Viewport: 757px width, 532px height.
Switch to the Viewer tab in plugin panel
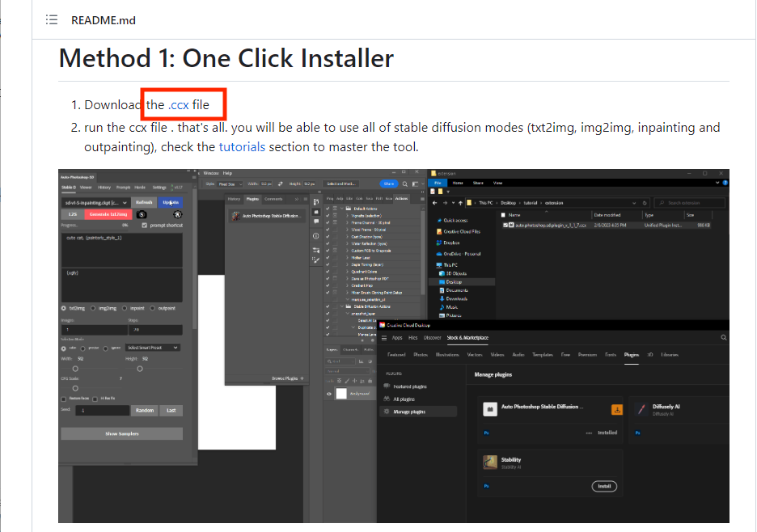click(x=86, y=188)
